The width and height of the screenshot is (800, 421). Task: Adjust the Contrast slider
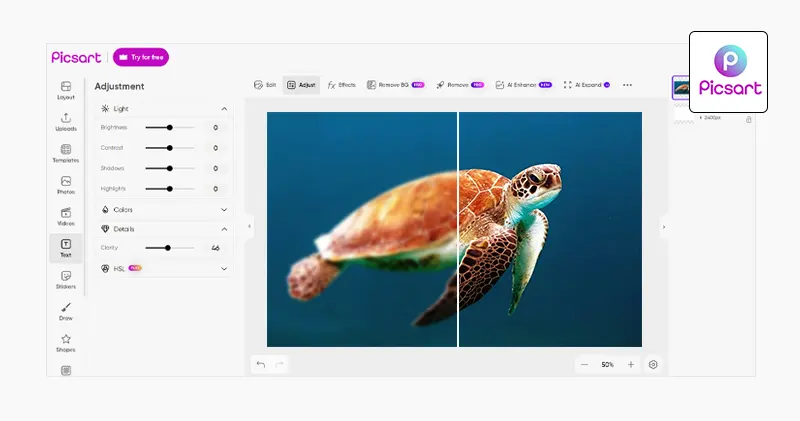point(169,148)
